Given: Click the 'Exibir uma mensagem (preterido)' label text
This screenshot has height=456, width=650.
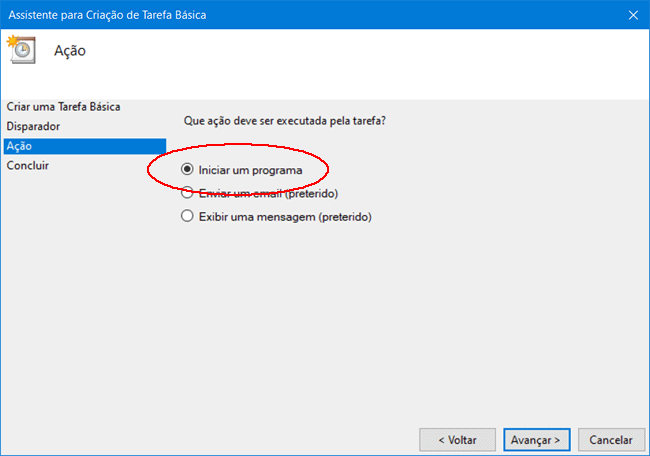Looking at the screenshot, I should click(285, 216).
